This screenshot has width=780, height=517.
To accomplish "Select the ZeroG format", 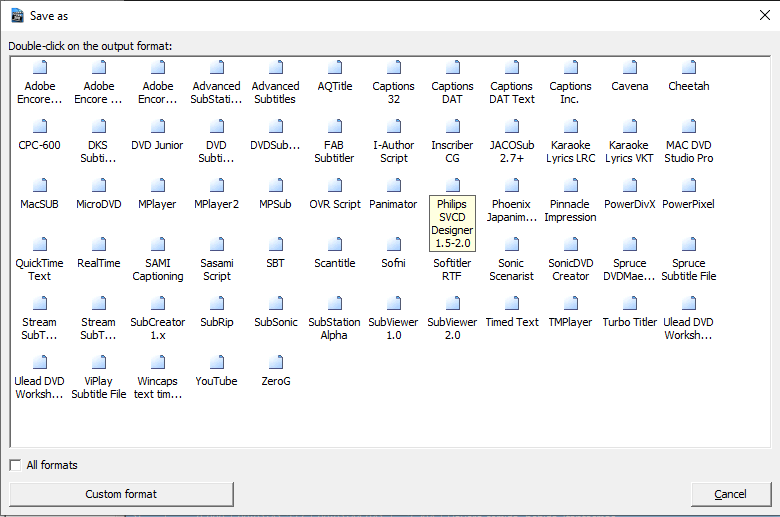I will click(276, 371).
